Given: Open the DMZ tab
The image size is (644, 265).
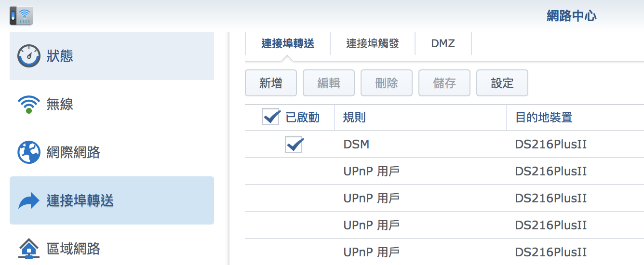Looking at the screenshot, I should (443, 44).
